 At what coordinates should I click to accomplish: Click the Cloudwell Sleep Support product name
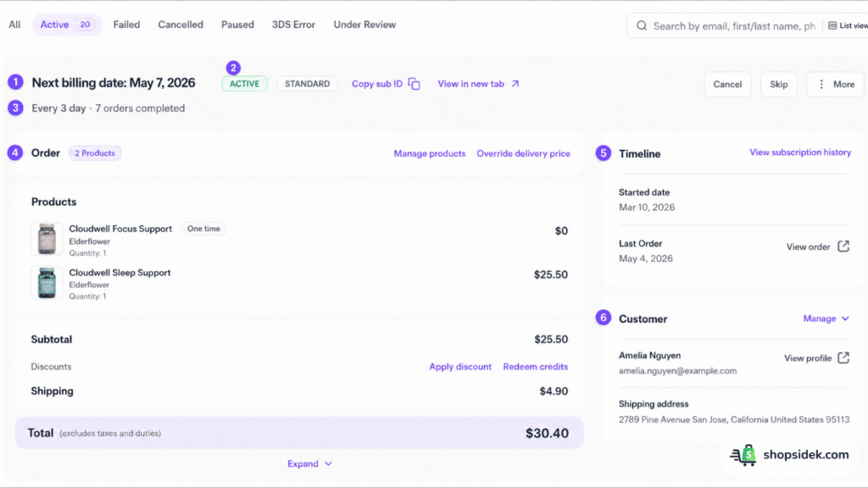click(x=120, y=273)
